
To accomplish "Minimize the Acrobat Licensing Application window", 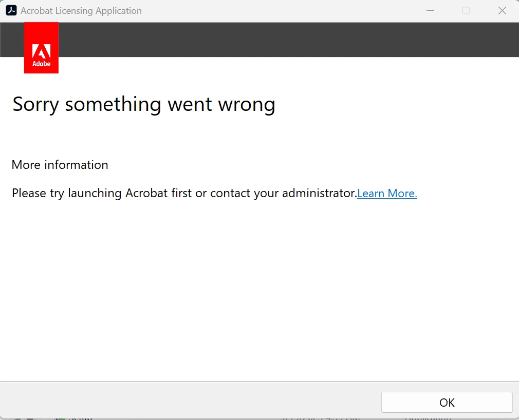I will pos(430,11).
